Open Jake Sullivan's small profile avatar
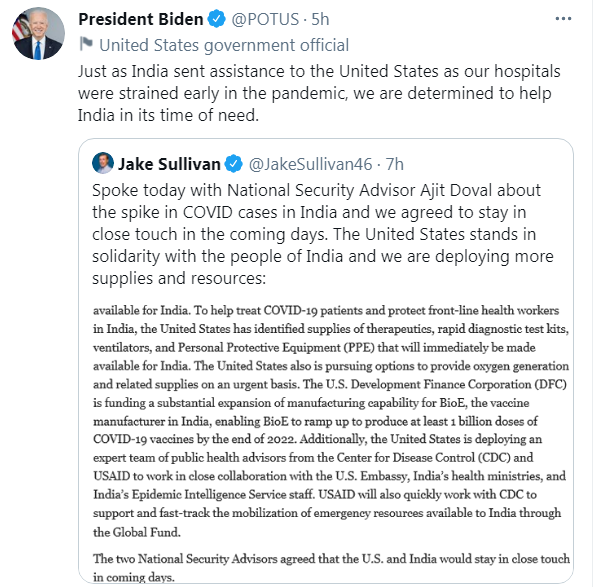This screenshot has height=587, width=594. (103, 163)
